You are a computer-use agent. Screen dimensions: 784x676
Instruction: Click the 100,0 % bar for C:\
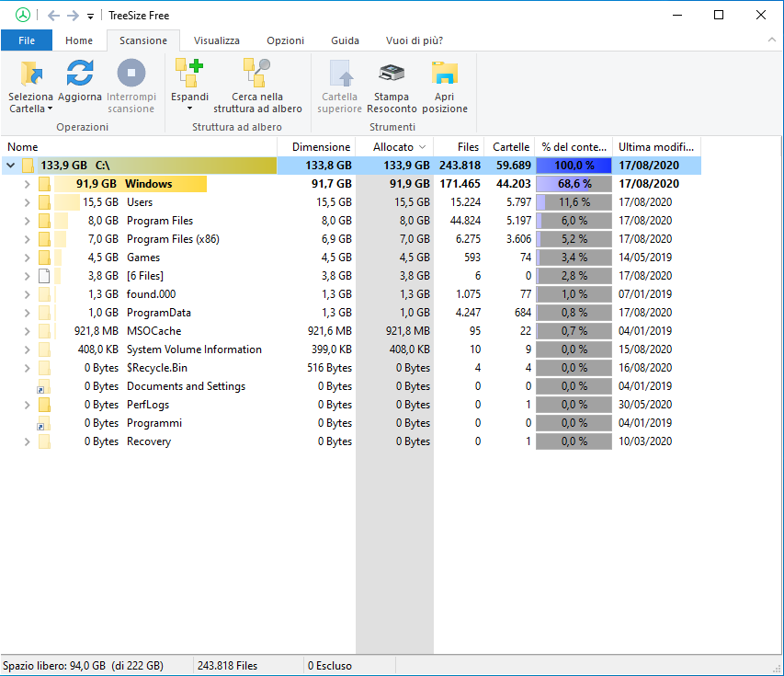[x=574, y=166]
